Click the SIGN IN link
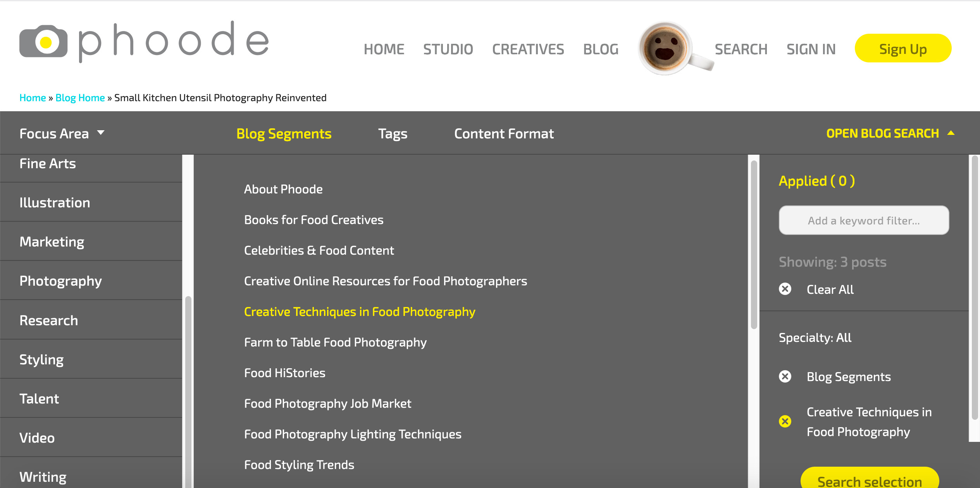This screenshot has width=980, height=488. point(811,49)
